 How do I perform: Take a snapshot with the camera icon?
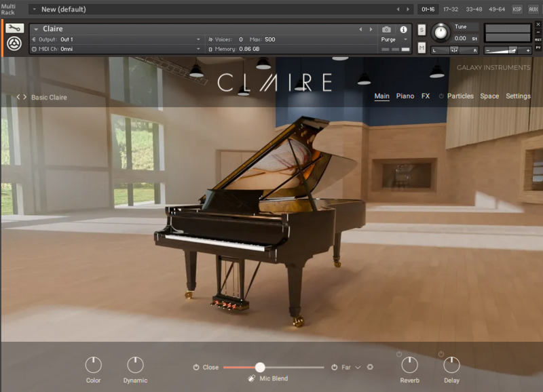tap(386, 29)
